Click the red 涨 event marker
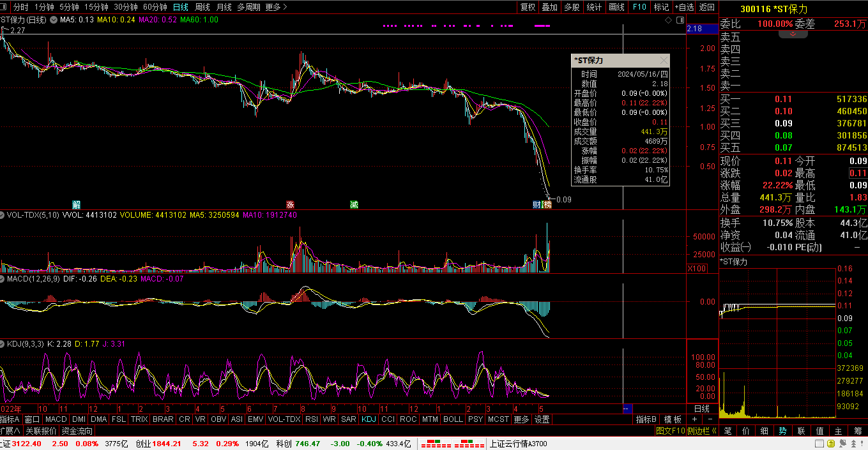The image size is (868, 450). click(x=291, y=205)
